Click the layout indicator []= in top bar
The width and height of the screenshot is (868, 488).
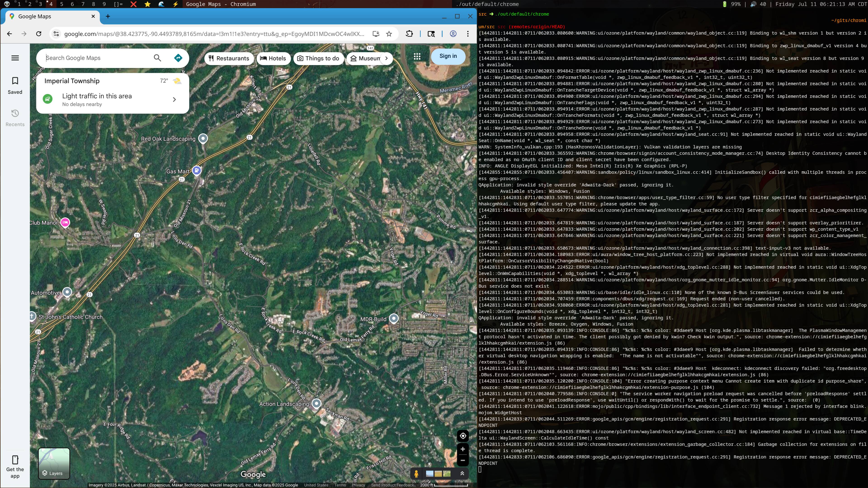[118, 4]
